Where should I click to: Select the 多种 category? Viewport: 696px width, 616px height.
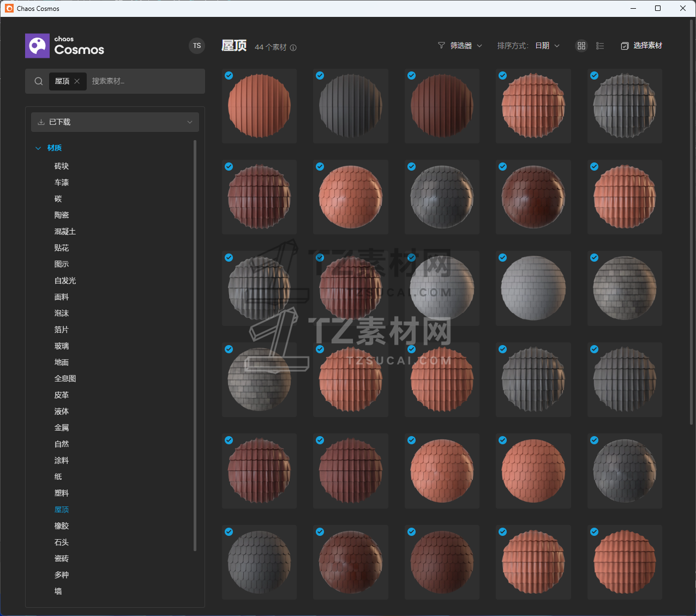[x=62, y=575]
